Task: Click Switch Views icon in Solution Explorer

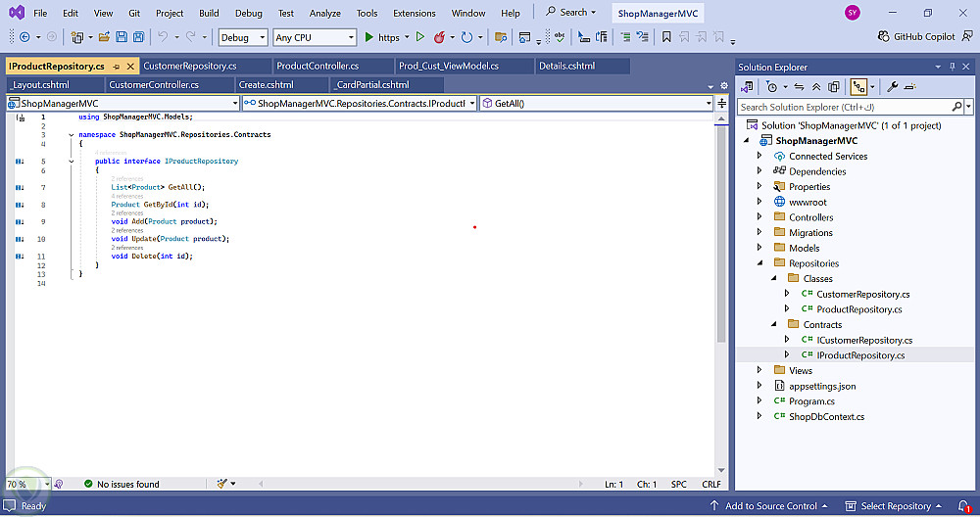Action: (746, 87)
